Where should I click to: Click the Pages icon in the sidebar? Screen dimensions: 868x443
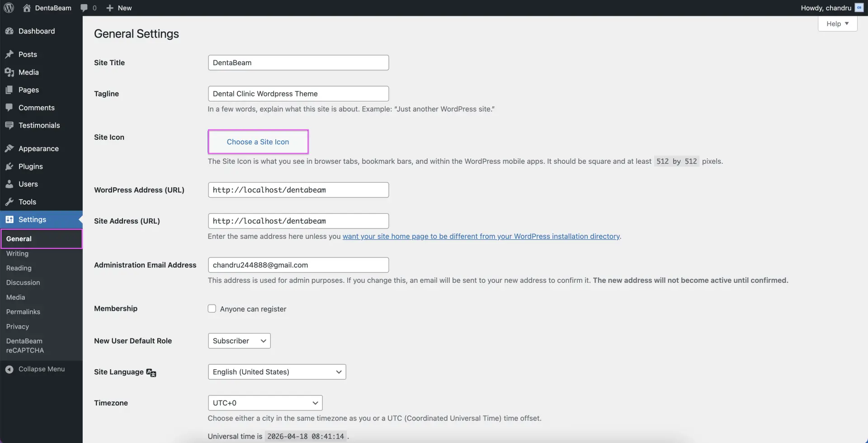click(x=9, y=90)
